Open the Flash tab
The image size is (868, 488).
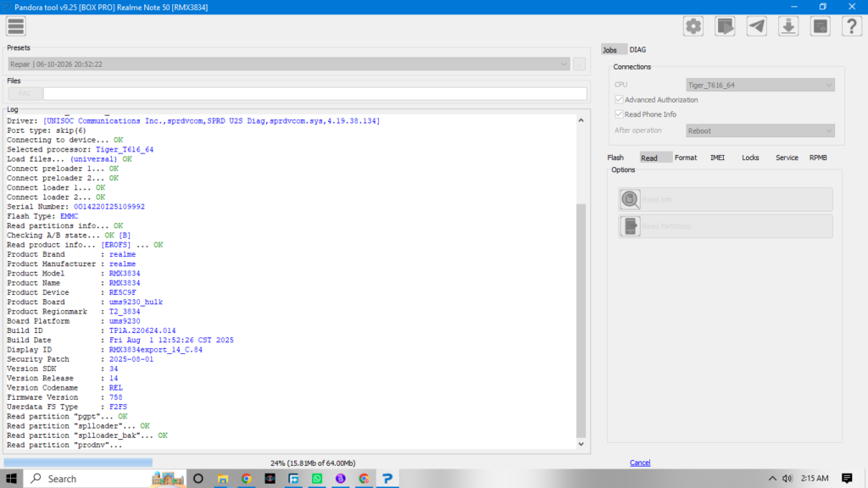(615, 158)
